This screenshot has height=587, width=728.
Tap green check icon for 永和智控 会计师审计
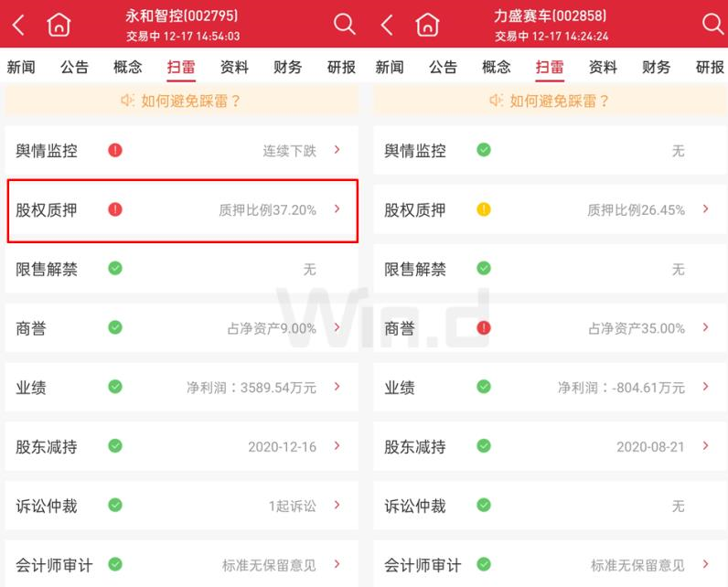pyautogui.click(x=115, y=564)
